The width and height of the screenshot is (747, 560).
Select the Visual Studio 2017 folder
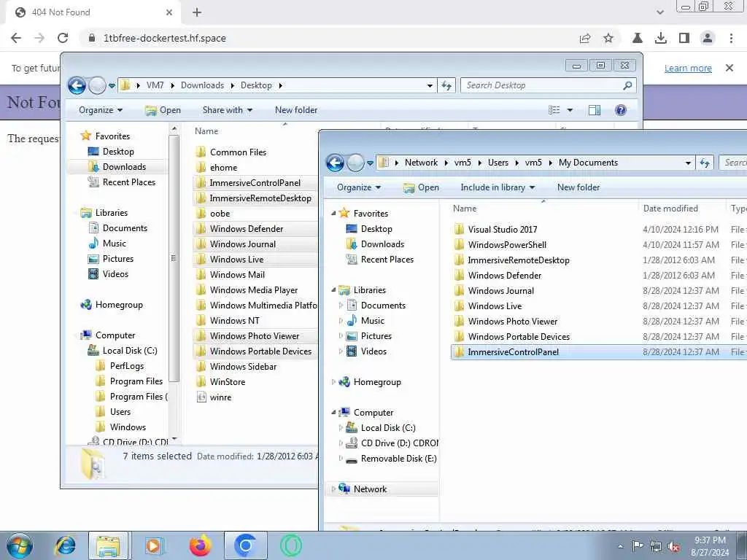[495, 229]
